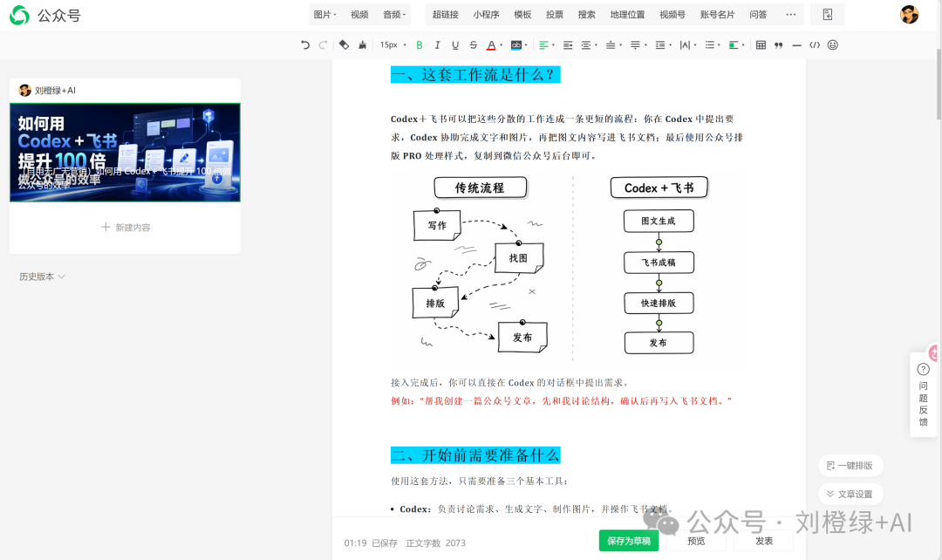Image resolution: width=942 pixels, height=560 pixels.
Task: Toggle bold formatting
Action: [420, 45]
